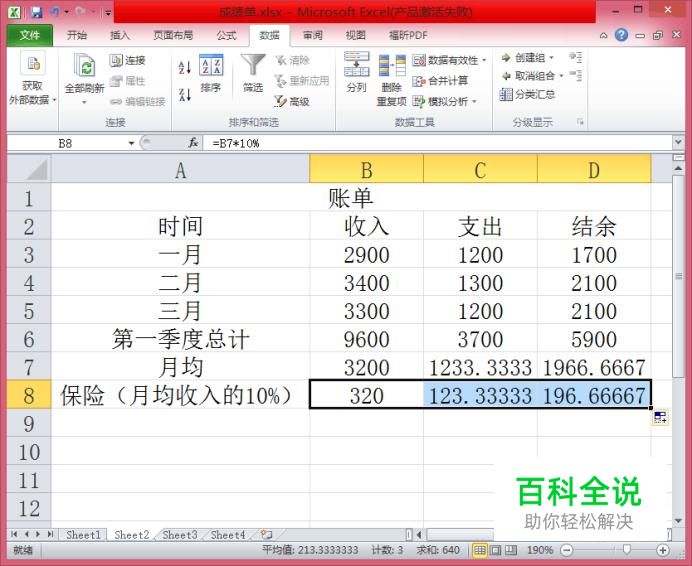This screenshot has width=692, height=566.
Task: Switch to Insert (插入) ribbon tab
Action: coord(120,35)
